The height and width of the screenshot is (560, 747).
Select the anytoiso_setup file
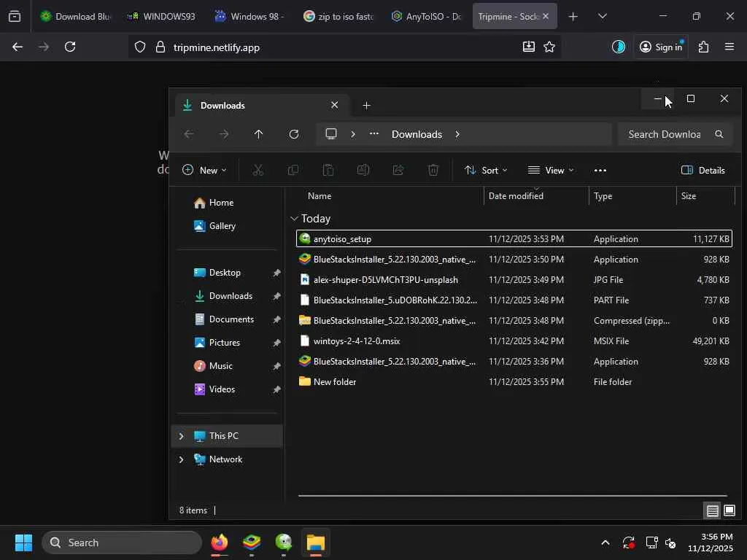point(514,238)
